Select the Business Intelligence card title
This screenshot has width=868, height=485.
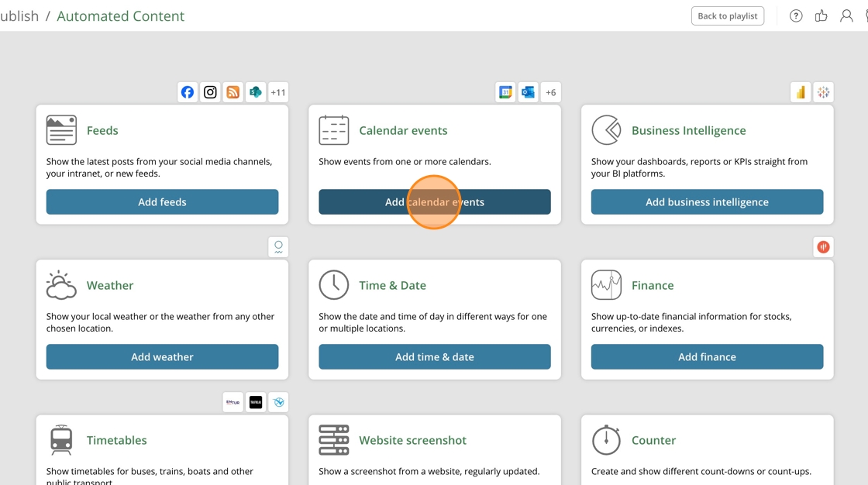coord(689,131)
